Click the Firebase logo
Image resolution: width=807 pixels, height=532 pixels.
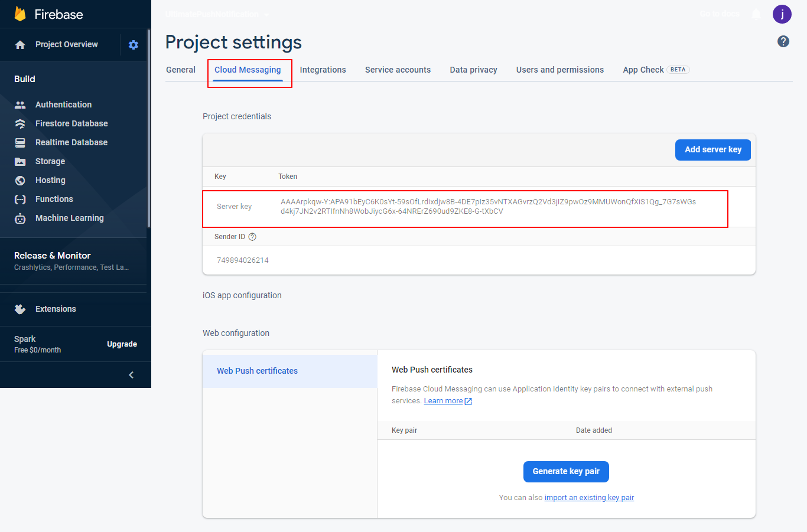(48, 14)
